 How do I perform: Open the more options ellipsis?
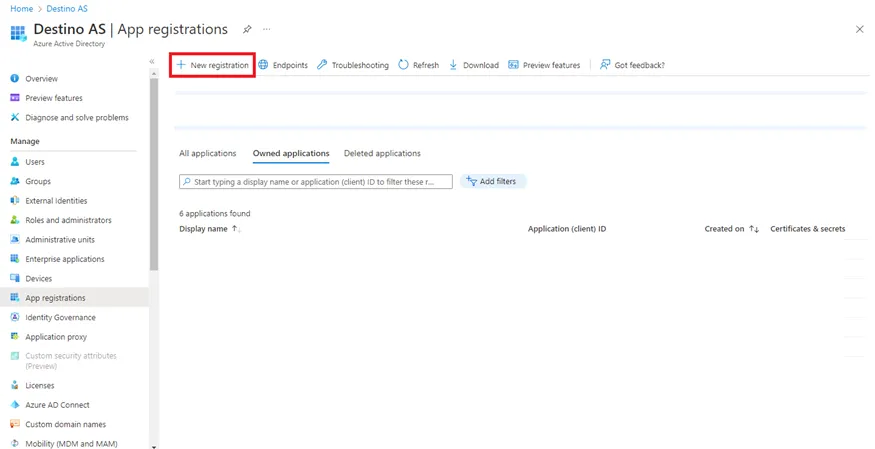[267, 30]
